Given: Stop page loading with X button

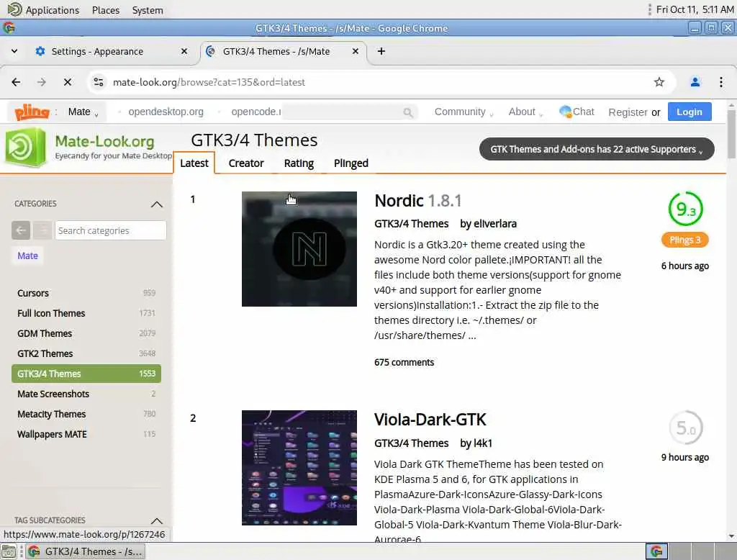Looking at the screenshot, I should click(68, 82).
